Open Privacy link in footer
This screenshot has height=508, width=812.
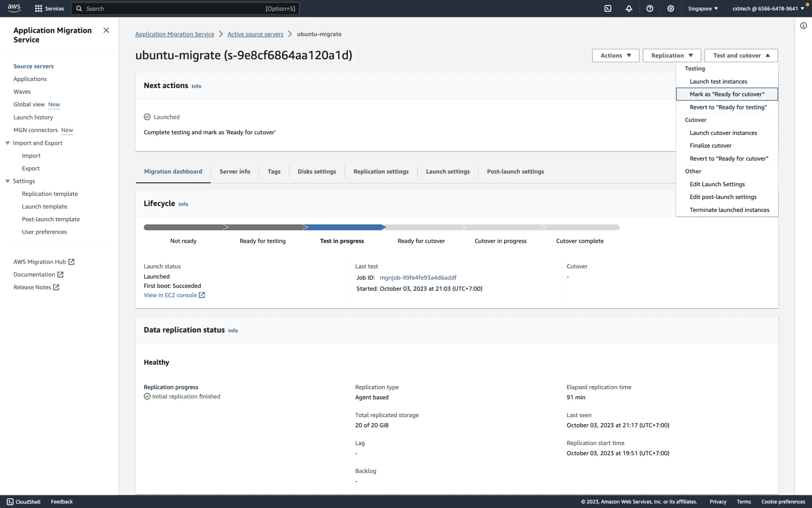pos(718,502)
